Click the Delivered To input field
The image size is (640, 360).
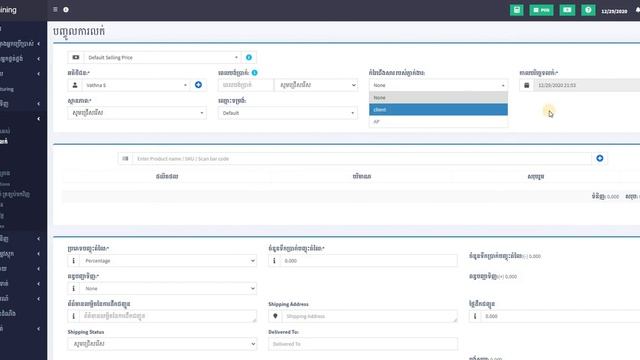click(363, 344)
